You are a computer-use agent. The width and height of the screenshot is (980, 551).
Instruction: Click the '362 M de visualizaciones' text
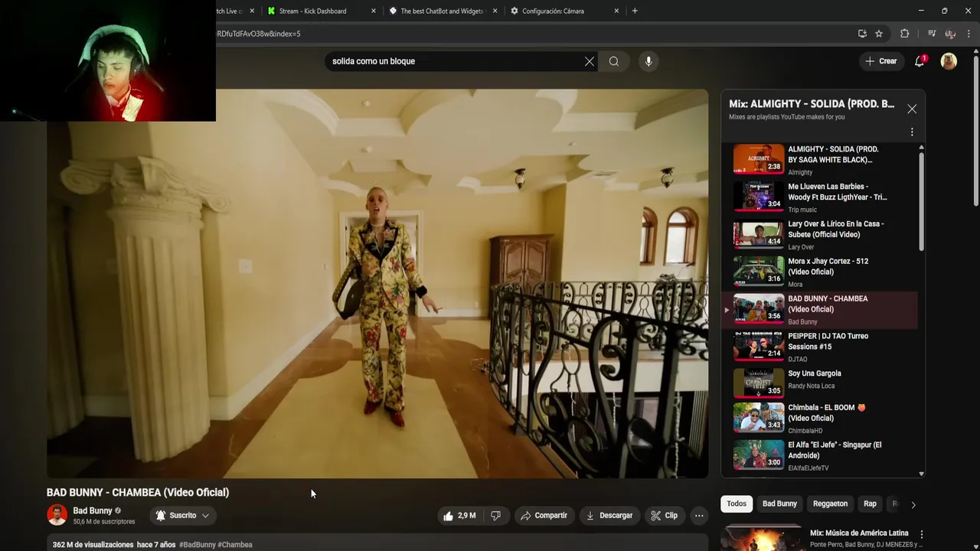93,545
